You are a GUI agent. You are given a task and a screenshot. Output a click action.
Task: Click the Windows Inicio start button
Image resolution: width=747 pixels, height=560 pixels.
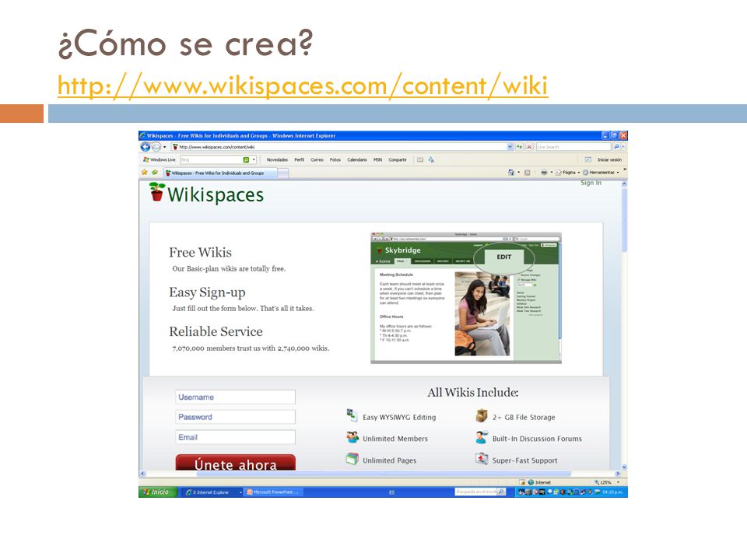158,492
